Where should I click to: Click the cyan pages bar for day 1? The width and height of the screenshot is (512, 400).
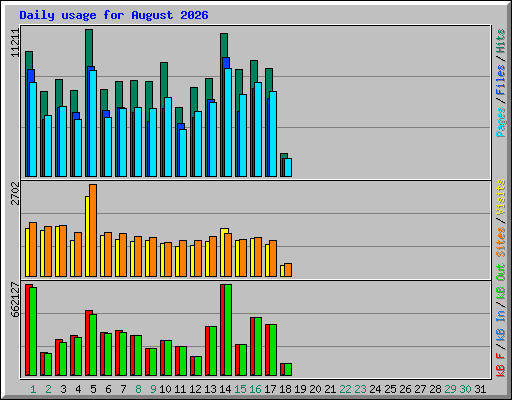point(33,129)
